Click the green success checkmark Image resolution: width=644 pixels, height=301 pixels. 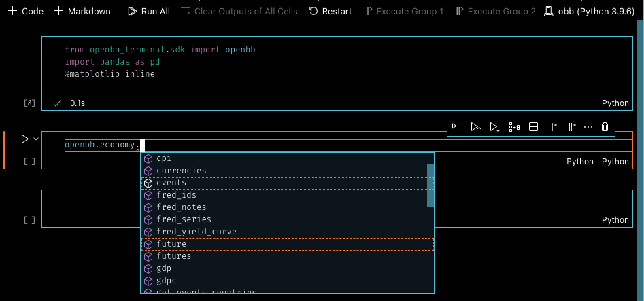(57, 103)
